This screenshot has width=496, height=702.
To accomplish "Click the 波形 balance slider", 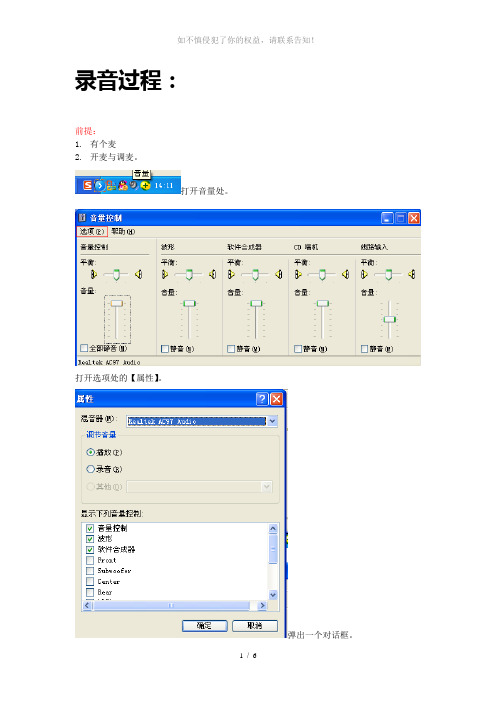I will tap(189, 274).
